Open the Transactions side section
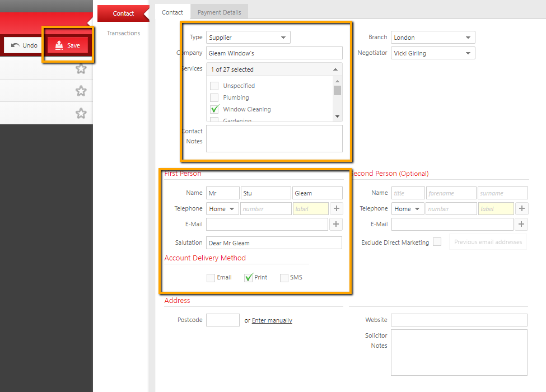 tap(123, 33)
